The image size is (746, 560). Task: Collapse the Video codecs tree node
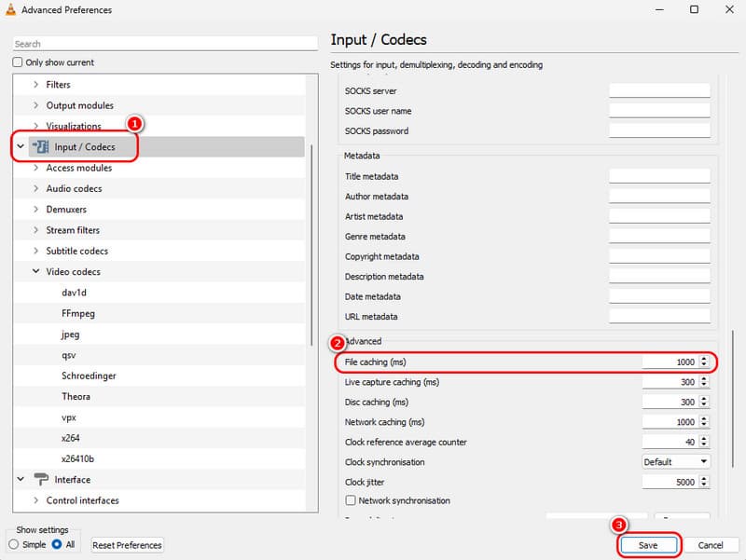pos(35,272)
